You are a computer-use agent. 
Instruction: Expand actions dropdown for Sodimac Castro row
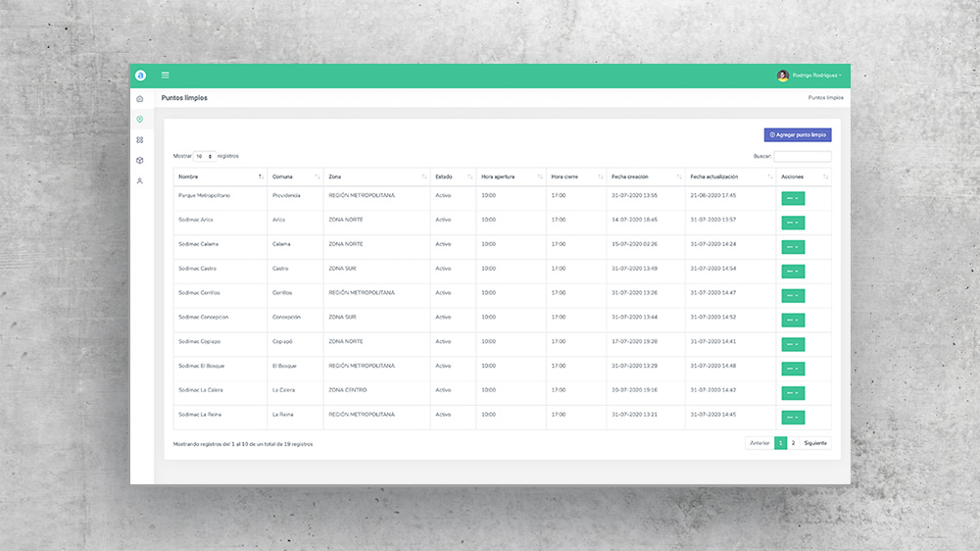tap(793, 272)
